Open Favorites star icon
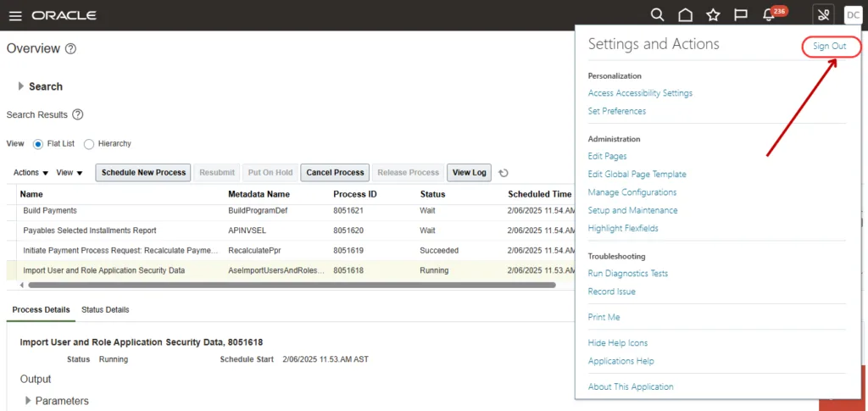This screenshot has width=868, height=411. coord(713,15)
